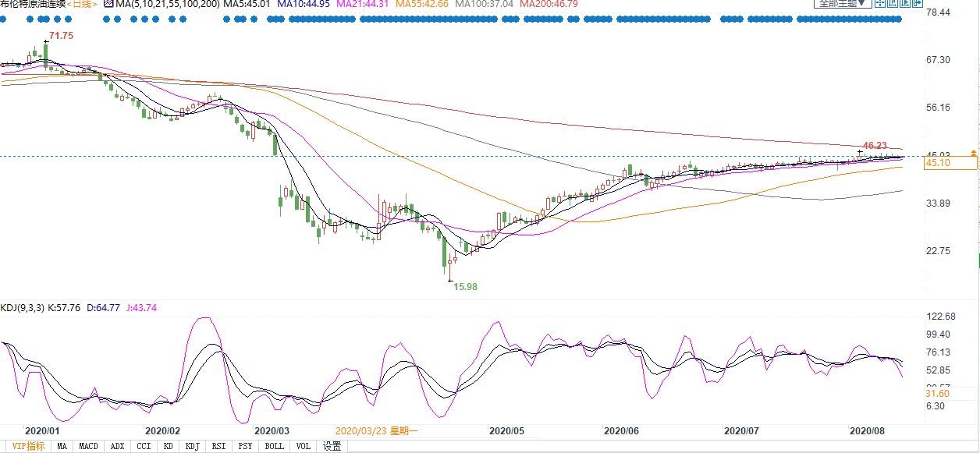Switch to the MACD indicator tab
Image resolution: width=980 pixels, height=453 pixels.
[x=88, y=446]
